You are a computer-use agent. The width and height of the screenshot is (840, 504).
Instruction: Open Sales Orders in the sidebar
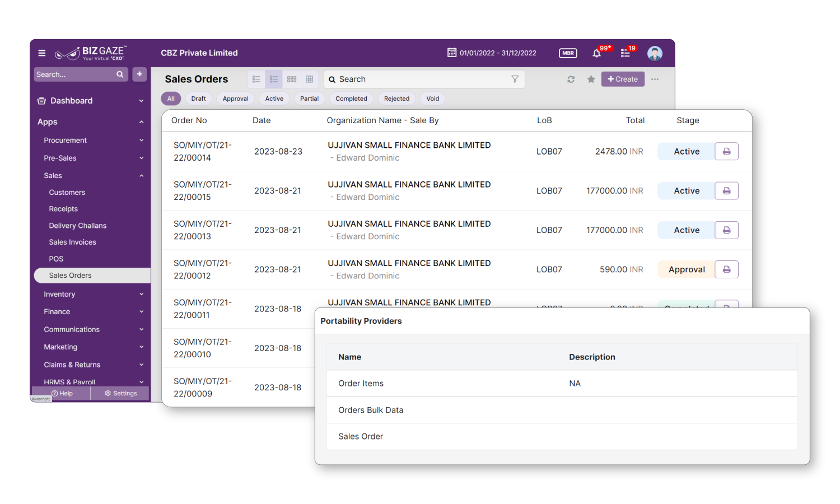pos(92,276)
